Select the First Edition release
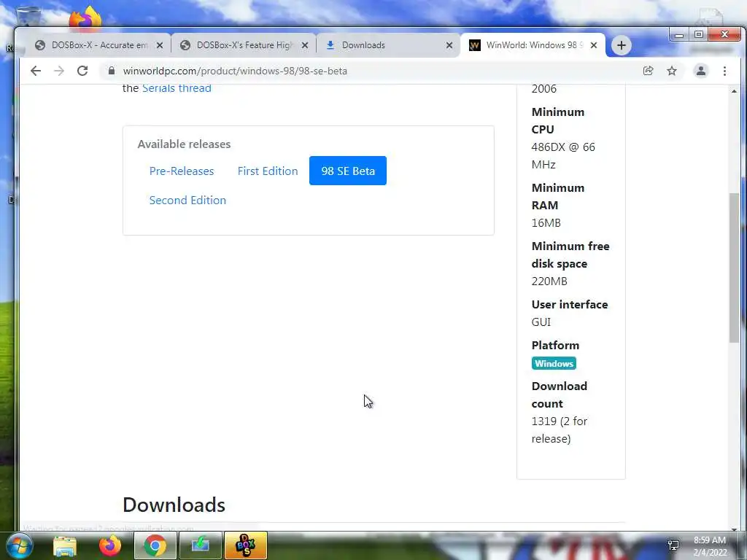Image resolution: width=747 pixels, height=560 pixels. click(268, 171)
